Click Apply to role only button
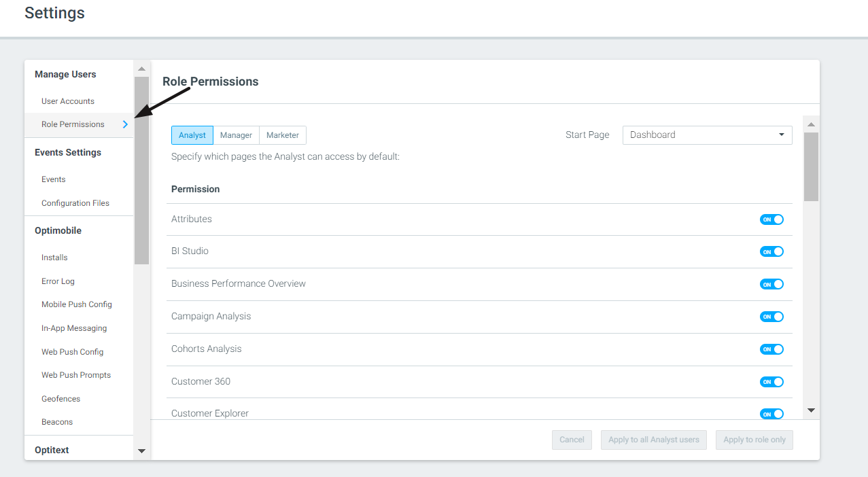 pyautogui.click(x=754, y=440)
